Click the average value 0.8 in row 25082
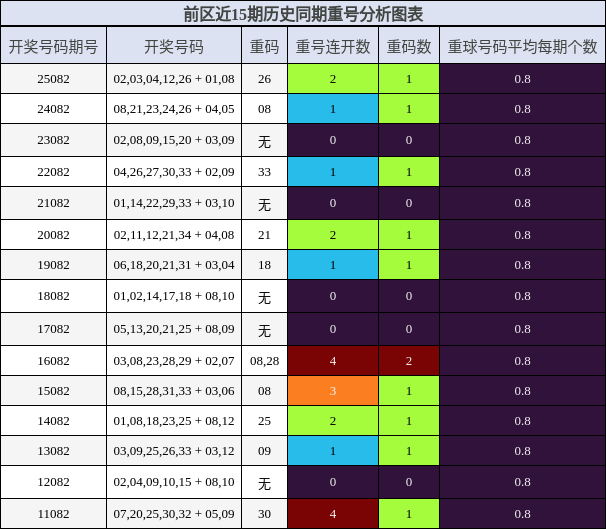Screen dimensions: 606x529 tap(523, 79)
